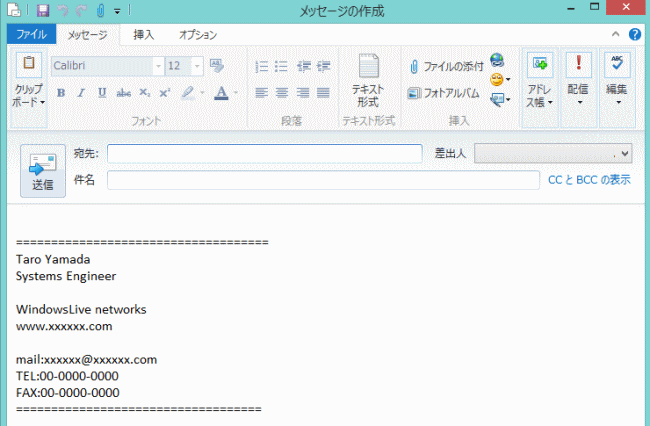Click the decrease indent icon
The image size is (650, 426).
pos(304,66)
